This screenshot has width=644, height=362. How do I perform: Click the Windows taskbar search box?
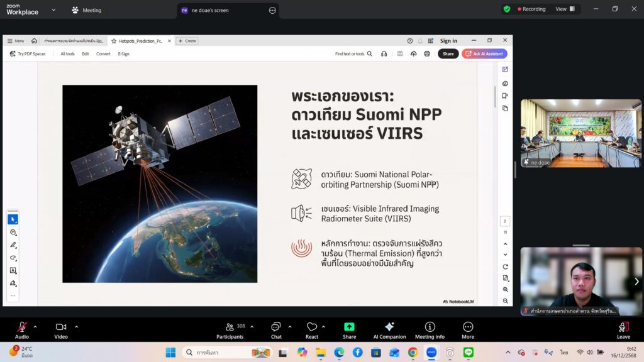(226, 353)
